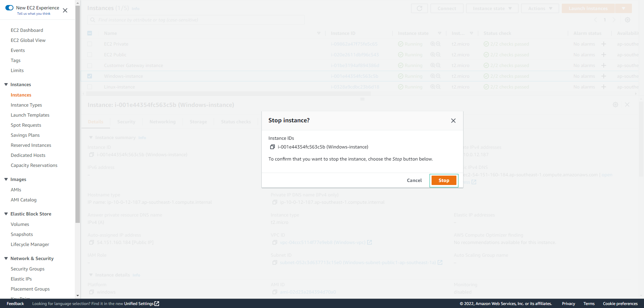Open EC2 Global View

pos(28,40)
